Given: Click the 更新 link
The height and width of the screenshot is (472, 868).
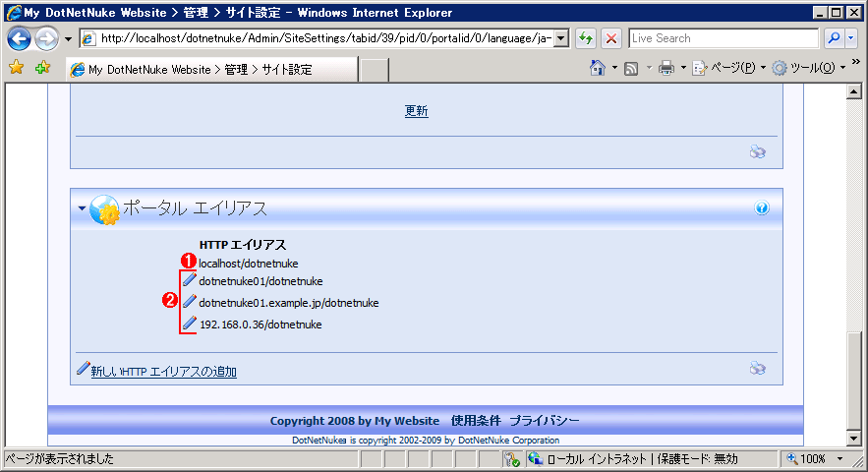Looking at the screenshot, I should (x=416, y=111).
